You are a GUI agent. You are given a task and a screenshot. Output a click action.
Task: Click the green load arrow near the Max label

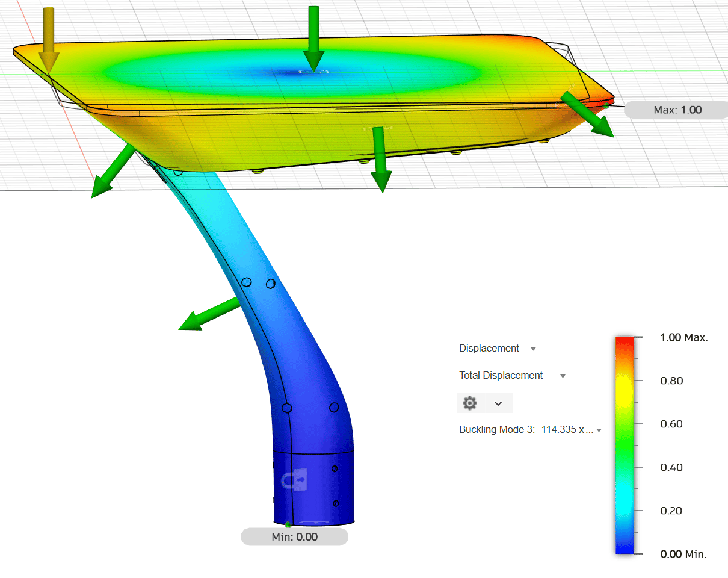tap(588, 114)
